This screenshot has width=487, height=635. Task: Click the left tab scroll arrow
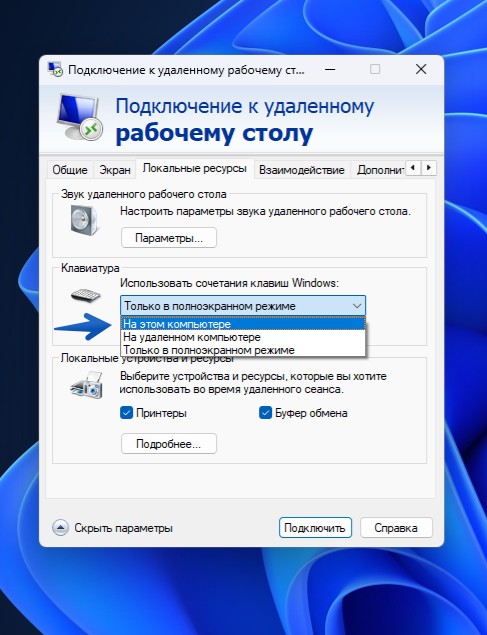[x=413, y=167]
